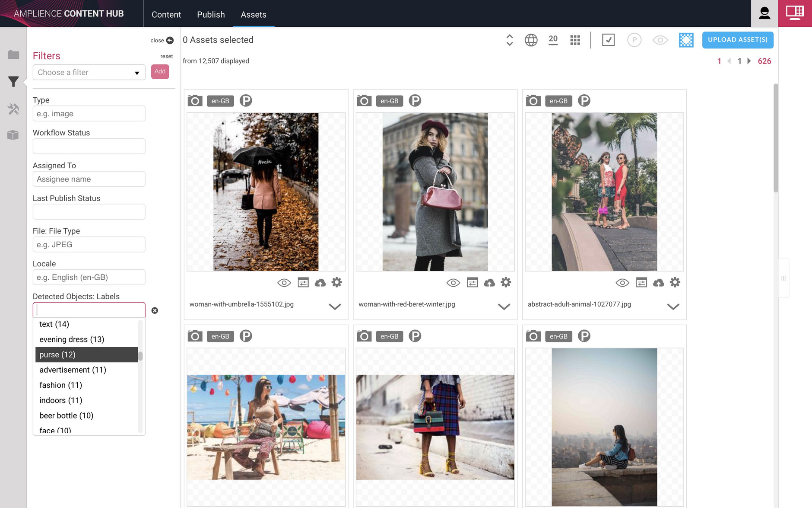Choose 'fashion (11)' from the list
The height and width of the screenshot is (508, 812).
click(x=87, y=385)
